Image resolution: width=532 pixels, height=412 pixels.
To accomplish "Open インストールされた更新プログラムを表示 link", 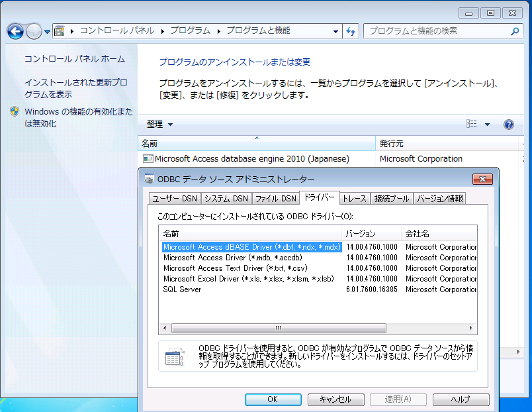I will (x=75, y=88).
